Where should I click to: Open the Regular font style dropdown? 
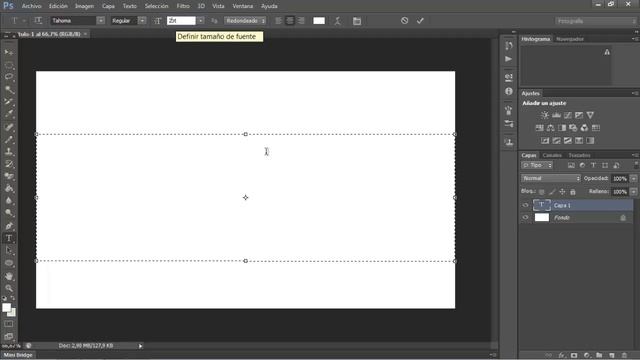pyautogui.click(x=142, y=20)
